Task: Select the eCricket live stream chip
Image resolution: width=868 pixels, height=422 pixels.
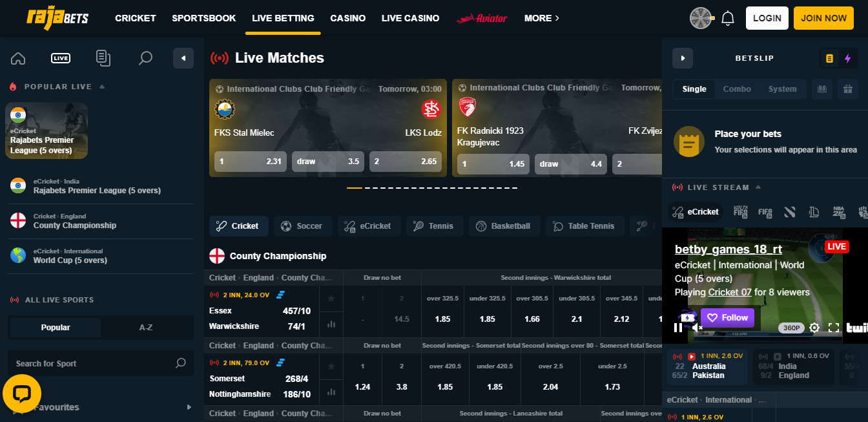Action: (696, 211)
